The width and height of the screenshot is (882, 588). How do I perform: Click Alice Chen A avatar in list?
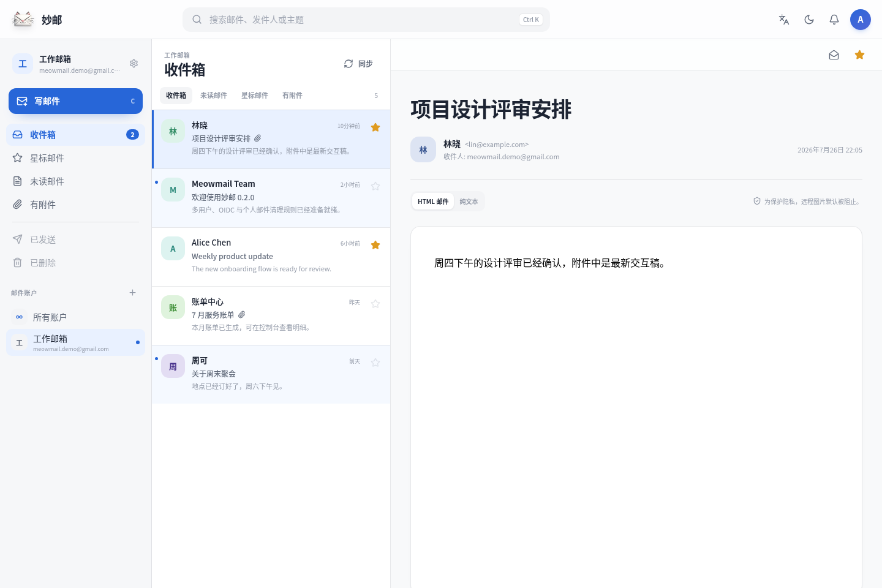(173, 249)
